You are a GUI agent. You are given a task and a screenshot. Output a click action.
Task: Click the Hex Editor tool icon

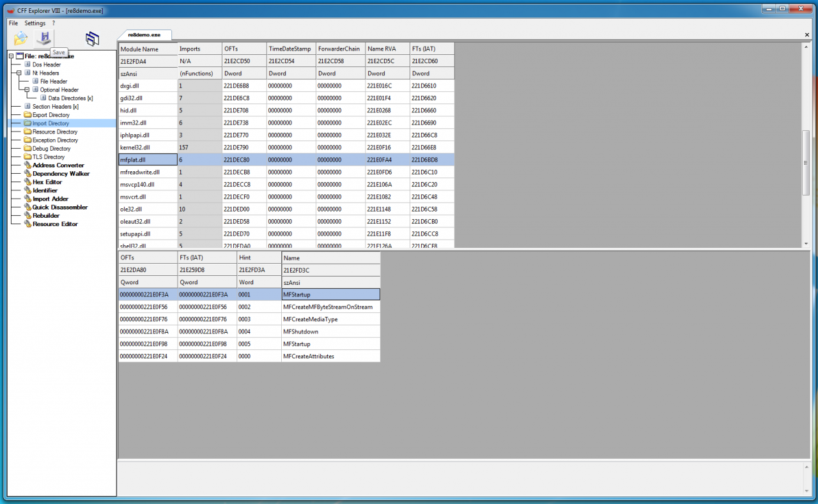pyautogui.click(x=27, y=182)
